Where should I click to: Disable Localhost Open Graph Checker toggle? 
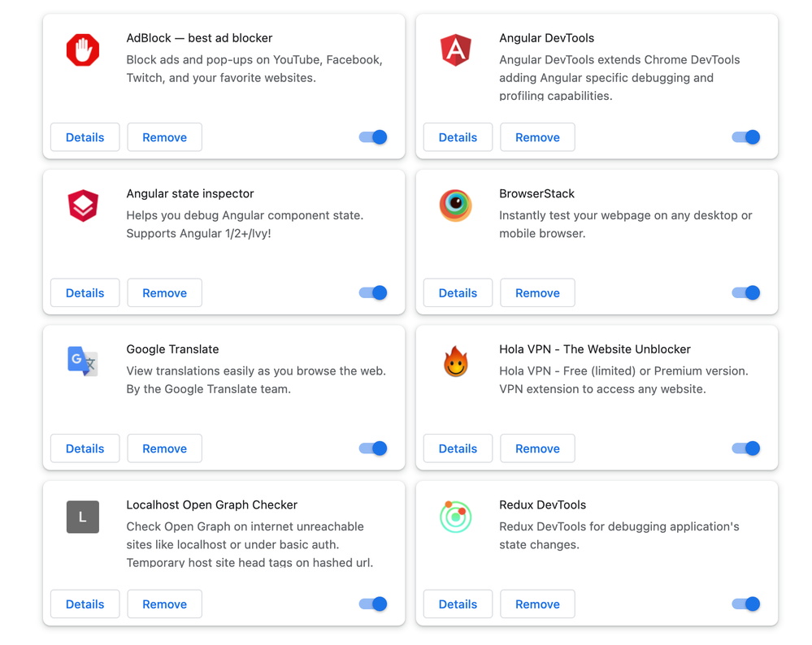(x=373, y=604)
